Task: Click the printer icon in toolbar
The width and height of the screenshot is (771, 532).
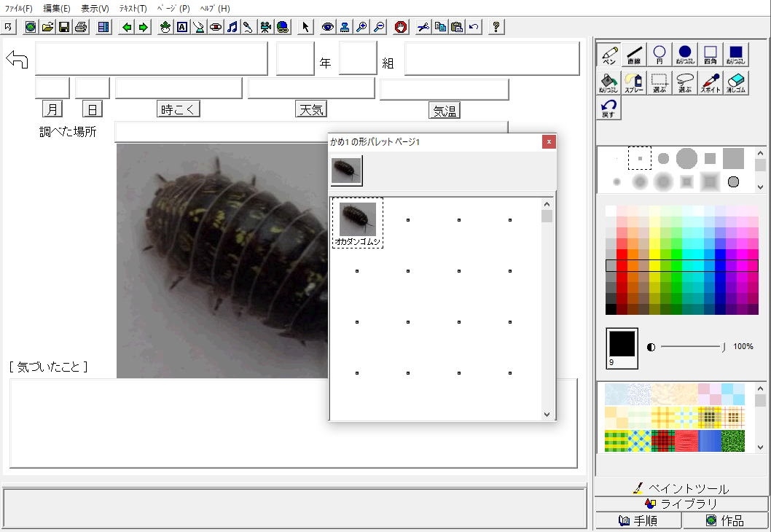Action: point(81,27)
